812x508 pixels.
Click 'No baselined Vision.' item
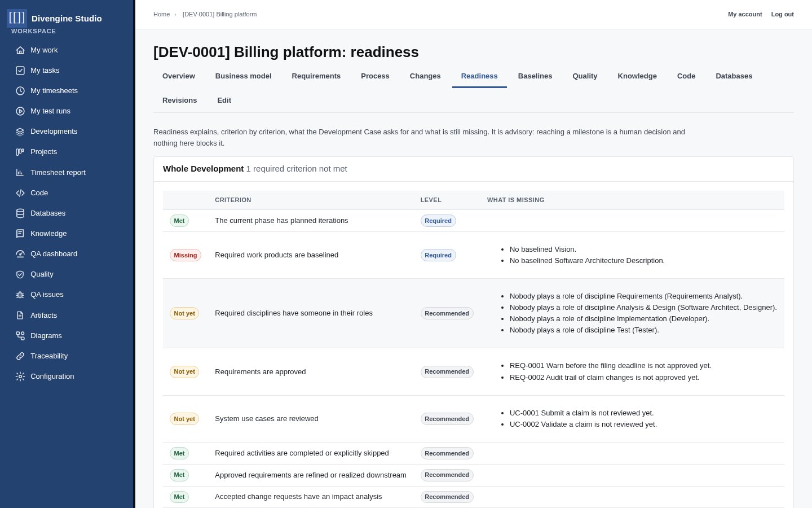[543, 249]
